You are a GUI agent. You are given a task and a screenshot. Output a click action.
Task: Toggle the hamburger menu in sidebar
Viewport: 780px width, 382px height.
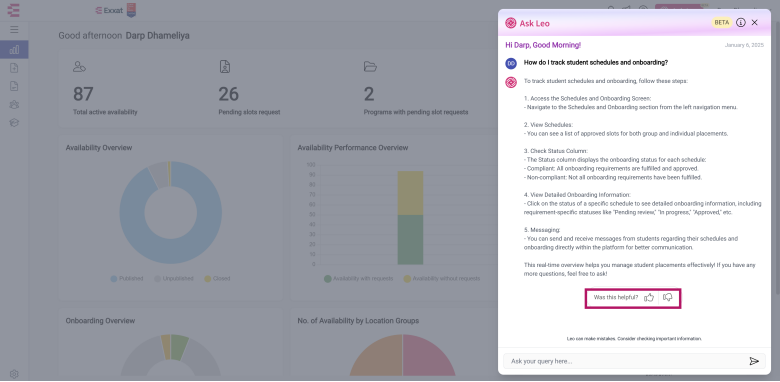(x=14, y=30)
